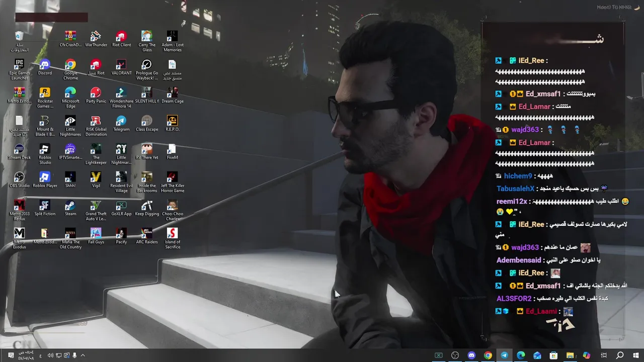Launch the R.E.P.O. game shortcut
Viewport: 644px width, 362px height.
[x=172, y=124]
